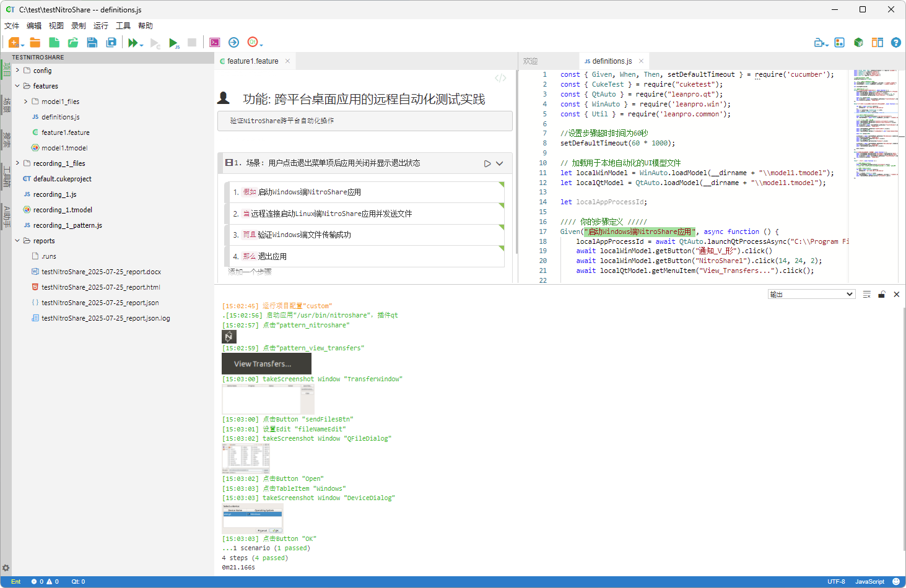
Task: Click the red Qt toolbar icon
Action: (253, 42)
